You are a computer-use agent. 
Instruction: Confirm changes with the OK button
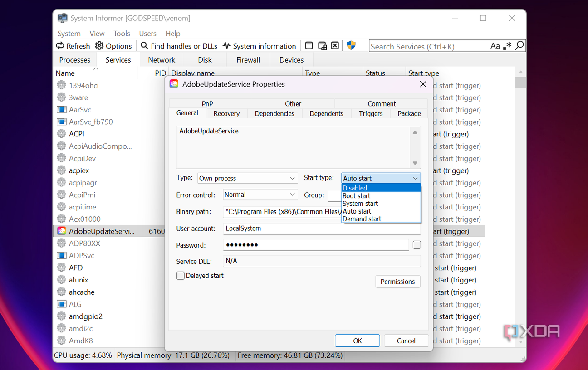tap(358, 341)
